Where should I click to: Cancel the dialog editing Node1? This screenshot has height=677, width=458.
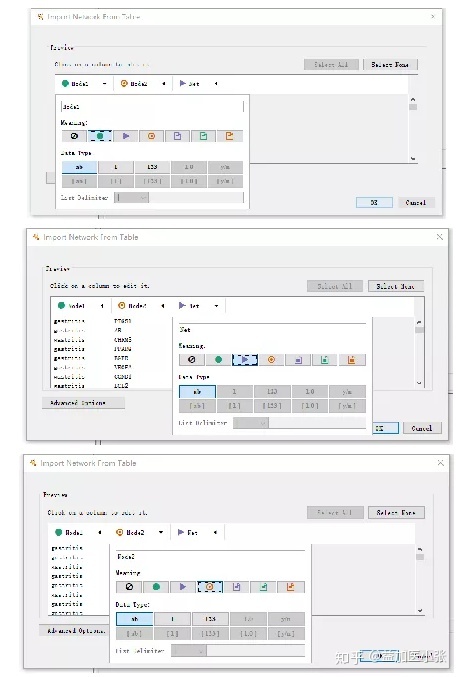[416, 202]
